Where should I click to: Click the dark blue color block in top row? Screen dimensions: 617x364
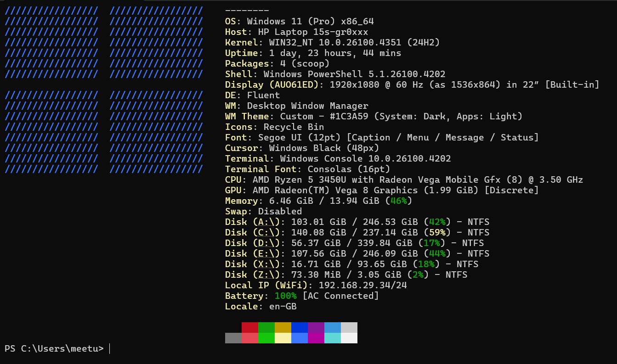[x=300, y=327]
